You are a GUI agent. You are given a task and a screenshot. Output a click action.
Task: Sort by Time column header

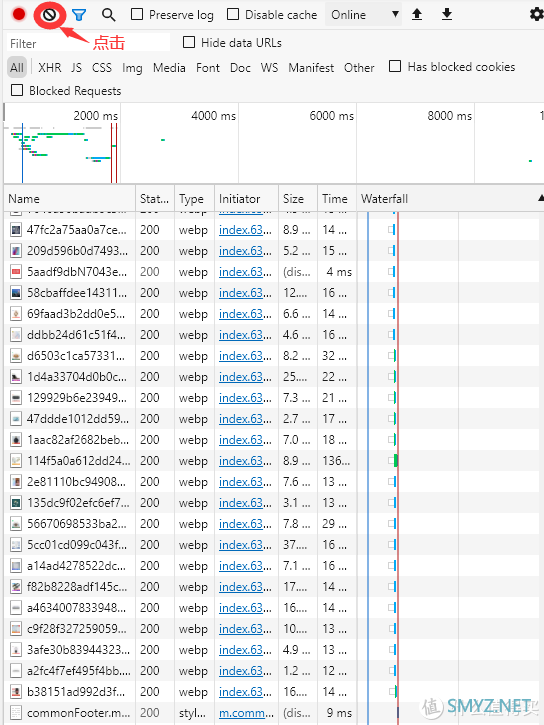[x=337, y=199]
